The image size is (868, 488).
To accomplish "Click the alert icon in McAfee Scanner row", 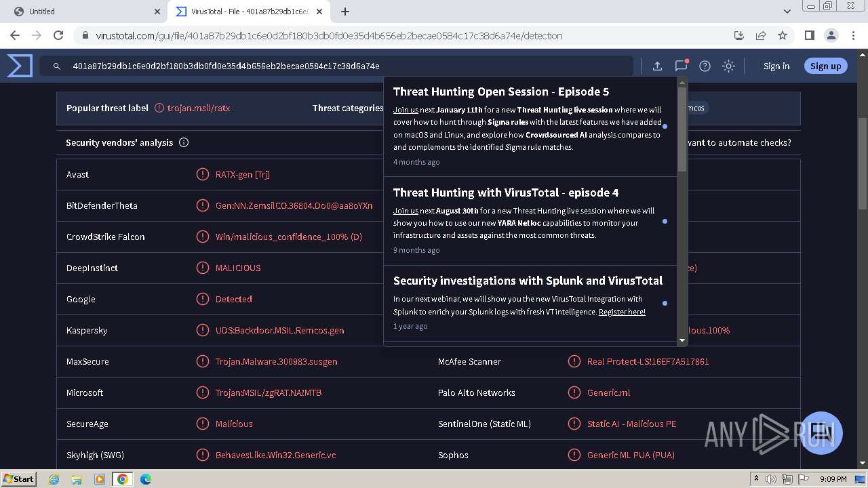I will [574, 361].
